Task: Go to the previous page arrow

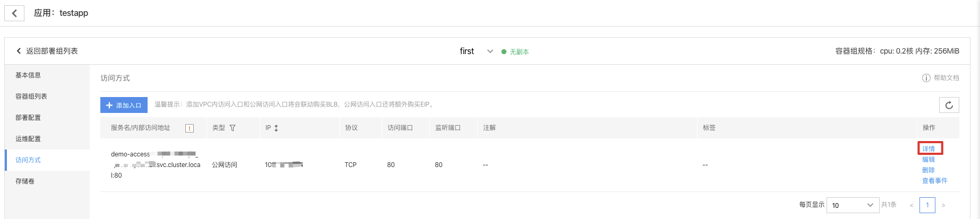Action: tap(912, 205)
